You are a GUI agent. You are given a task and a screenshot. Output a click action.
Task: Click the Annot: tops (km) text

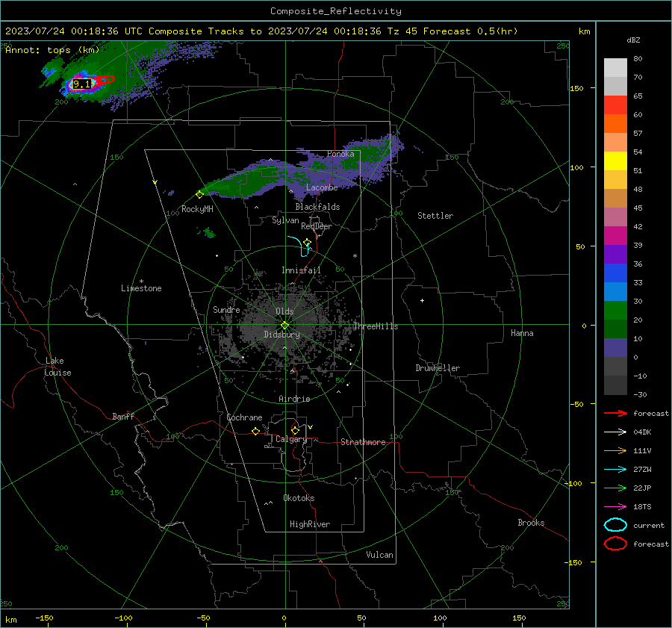(52, 50)
